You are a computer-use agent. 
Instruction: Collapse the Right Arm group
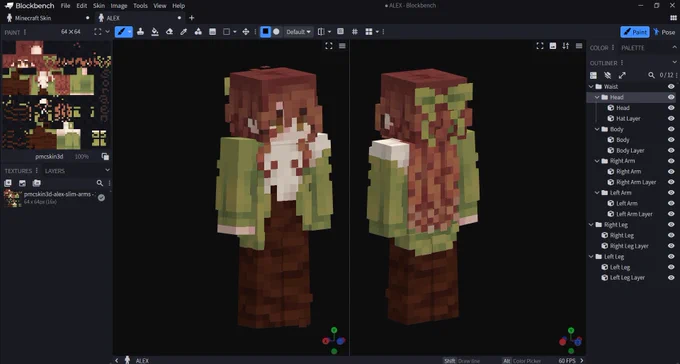pos(598,161)
